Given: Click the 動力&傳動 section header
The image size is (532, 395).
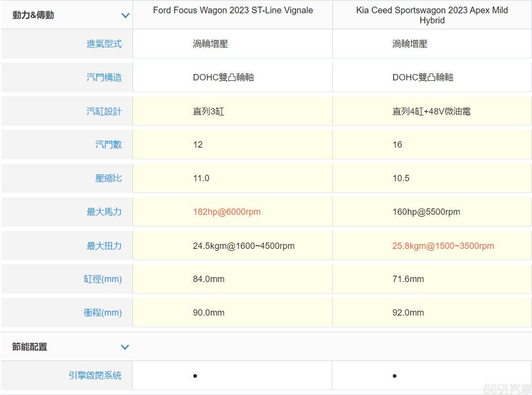Looking at the screenshot, I should (33, 16).
